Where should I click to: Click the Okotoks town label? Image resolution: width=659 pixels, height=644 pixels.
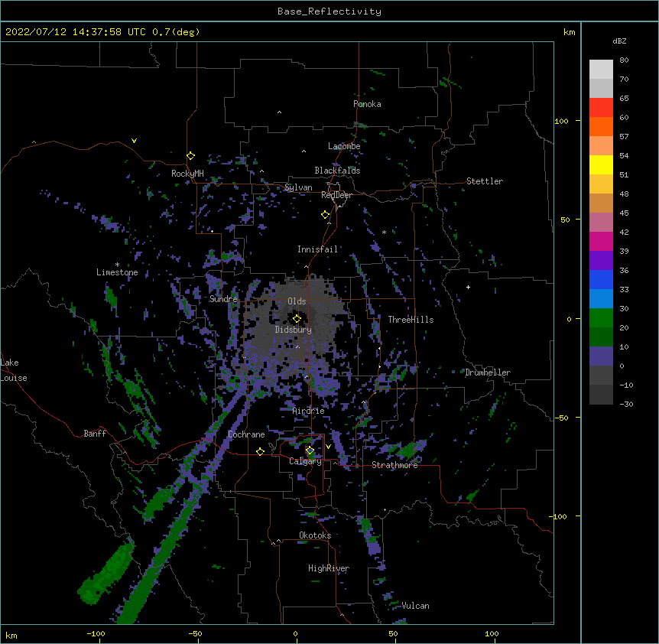click(315, 535)
